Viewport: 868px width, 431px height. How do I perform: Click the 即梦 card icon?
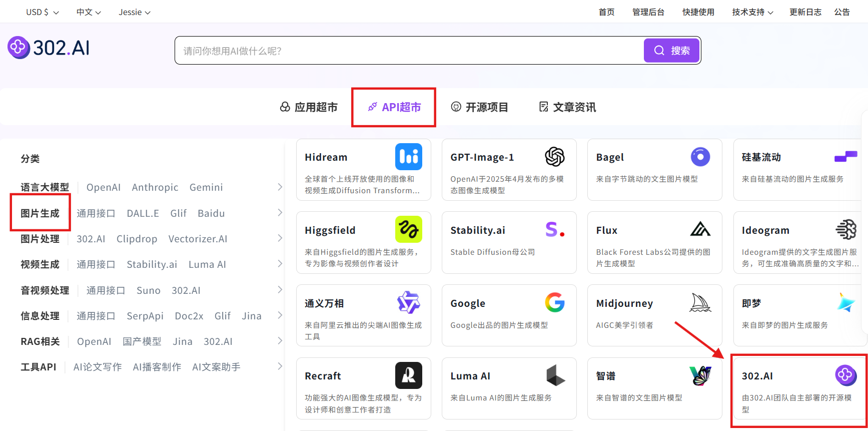pyautogui.click(x=846, y=302)
